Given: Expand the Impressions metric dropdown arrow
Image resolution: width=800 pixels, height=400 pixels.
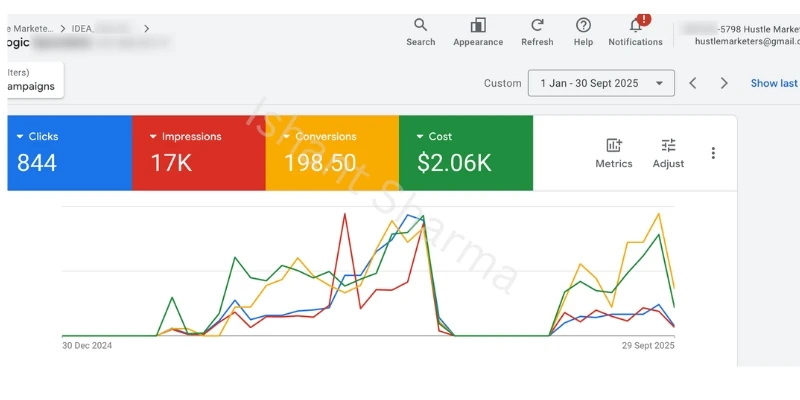Looking at the screenshot, I should [x=153, y=137].
